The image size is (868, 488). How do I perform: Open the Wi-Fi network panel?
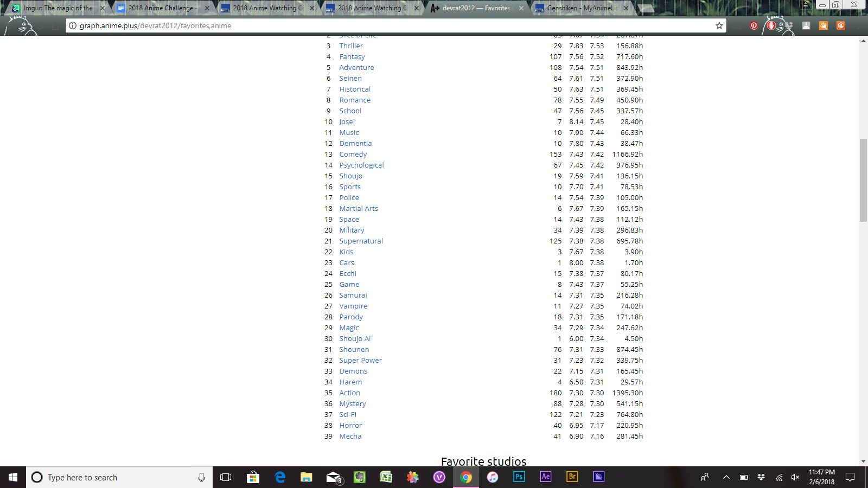pos(779,477)
